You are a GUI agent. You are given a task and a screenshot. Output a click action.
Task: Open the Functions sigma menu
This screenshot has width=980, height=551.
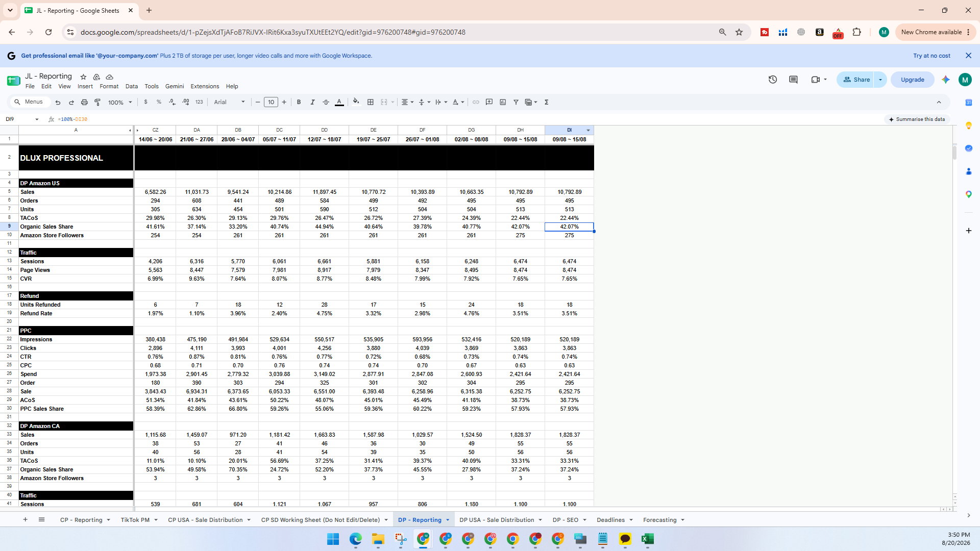coord(546,102)
